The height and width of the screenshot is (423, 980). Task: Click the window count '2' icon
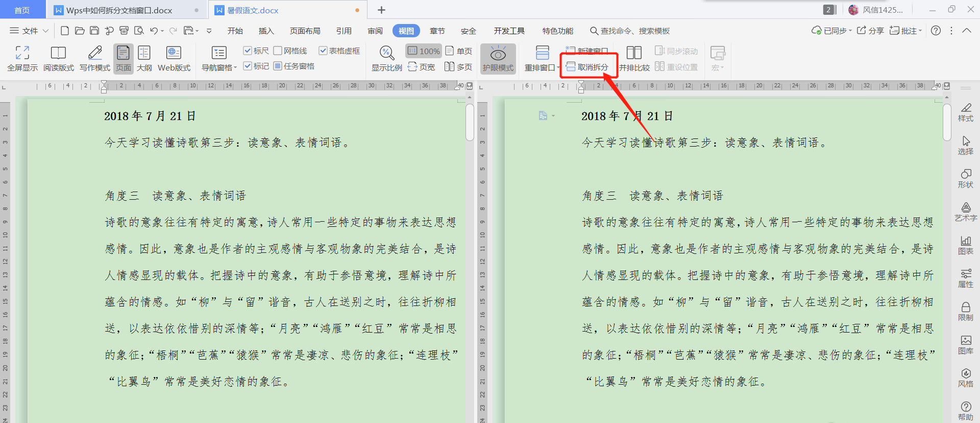click(x=829, y=10)
